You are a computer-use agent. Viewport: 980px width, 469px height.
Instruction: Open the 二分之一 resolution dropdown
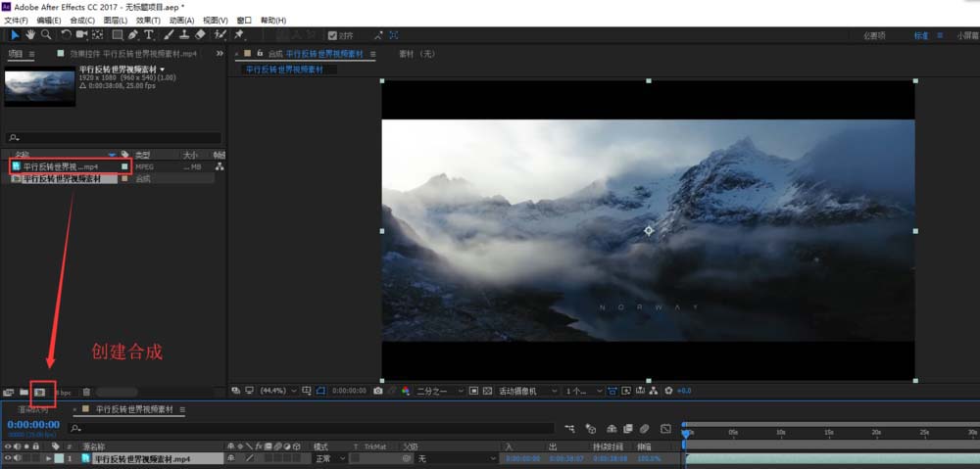(441, 391)
